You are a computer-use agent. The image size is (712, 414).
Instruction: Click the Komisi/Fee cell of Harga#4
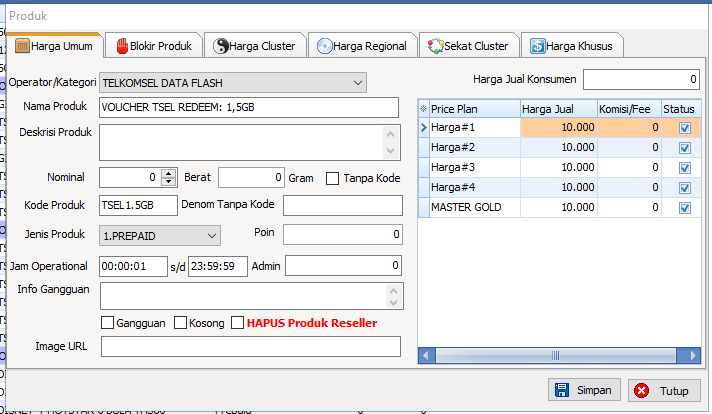pos(629,187)
